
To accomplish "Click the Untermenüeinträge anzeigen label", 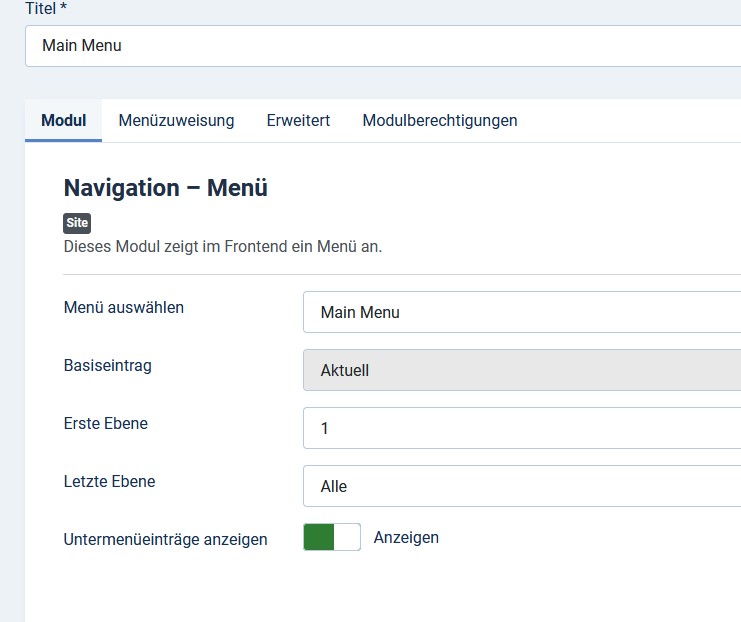I will click(165, 540).
